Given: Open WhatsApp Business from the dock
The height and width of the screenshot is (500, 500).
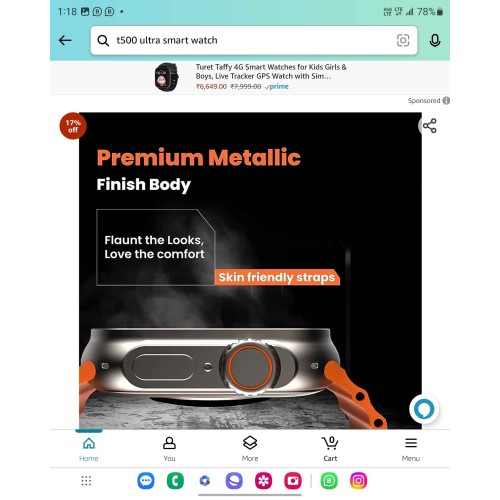Looking at the screenshot, I should (329, 481).
